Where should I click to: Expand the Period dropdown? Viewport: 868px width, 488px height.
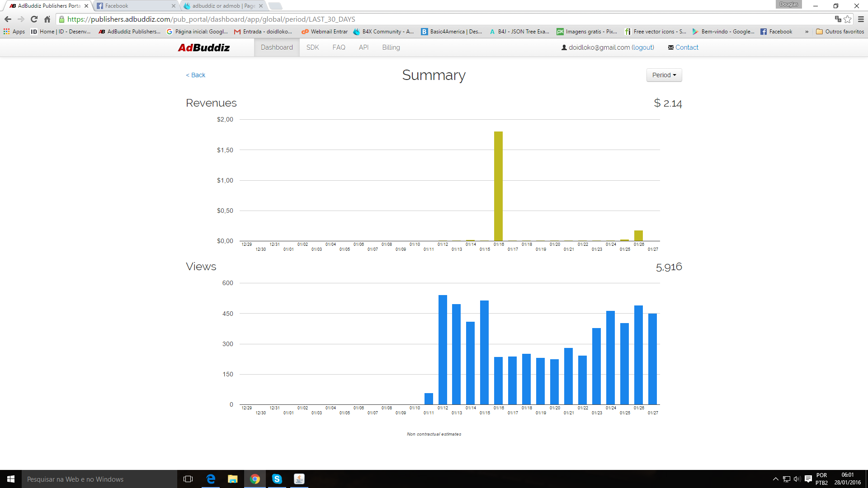[664, 75]
